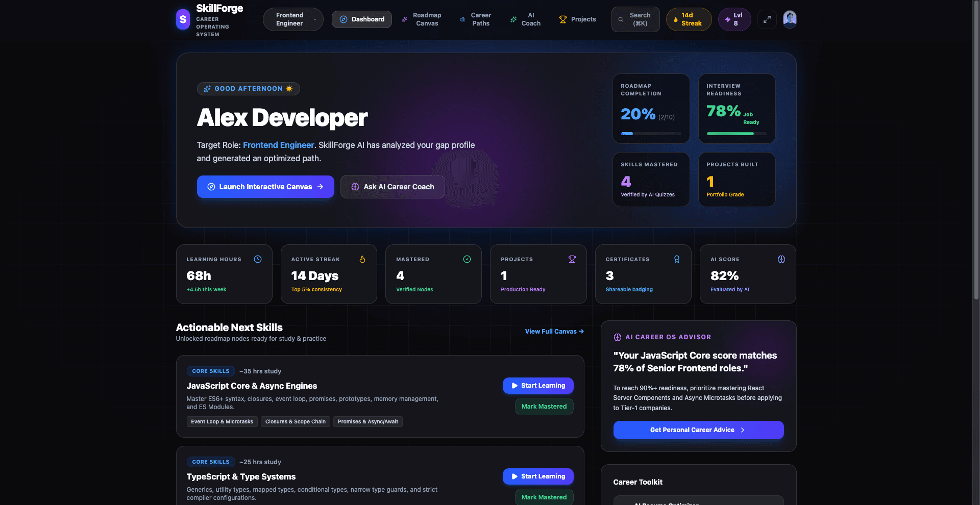Mark JavaScript Core & Async Engines as mastered
This screenshot has height=505, width=980.
tap(544, 407)
